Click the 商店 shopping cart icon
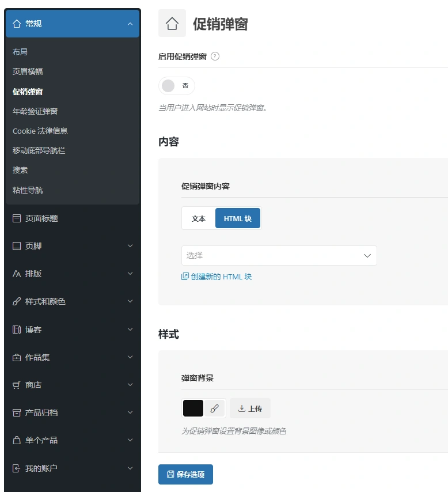Viewport: 448px width, 492px height. coord(17,385)
